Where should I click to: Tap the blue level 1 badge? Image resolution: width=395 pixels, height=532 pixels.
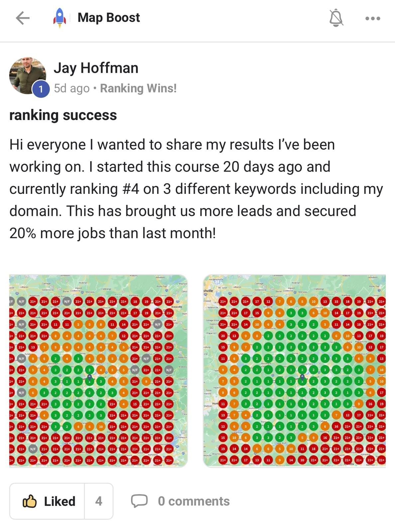tap(41, 89)
